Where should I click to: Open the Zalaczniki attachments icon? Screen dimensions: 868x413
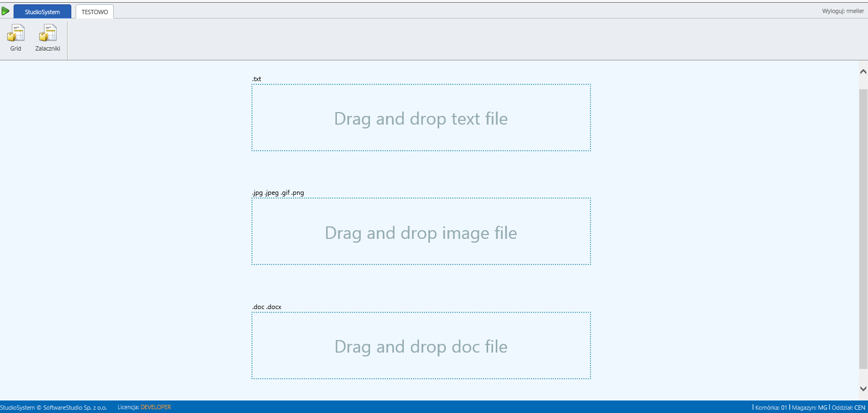pos(48,38)
